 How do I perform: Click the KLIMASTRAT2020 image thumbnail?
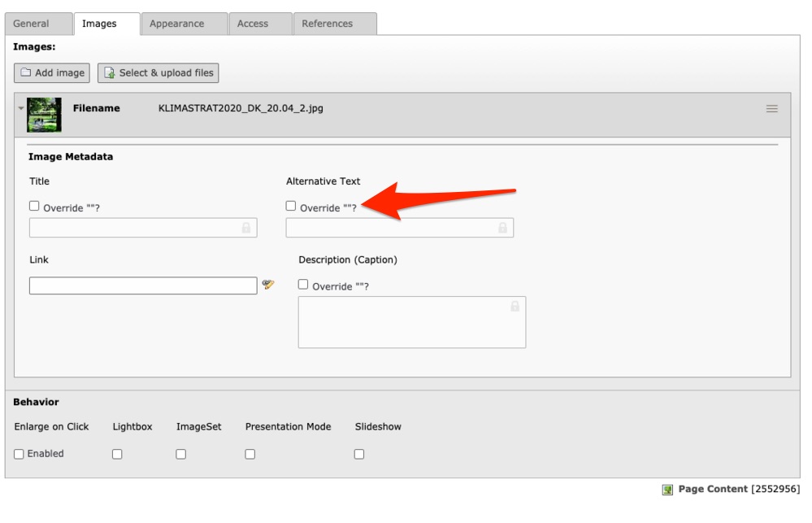point(44,115)
